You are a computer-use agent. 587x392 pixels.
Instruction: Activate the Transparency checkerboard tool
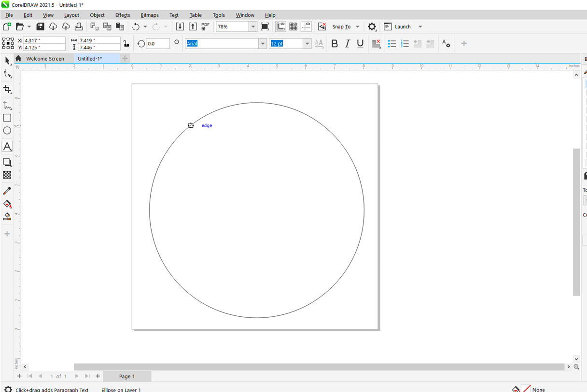pos(7,175)
